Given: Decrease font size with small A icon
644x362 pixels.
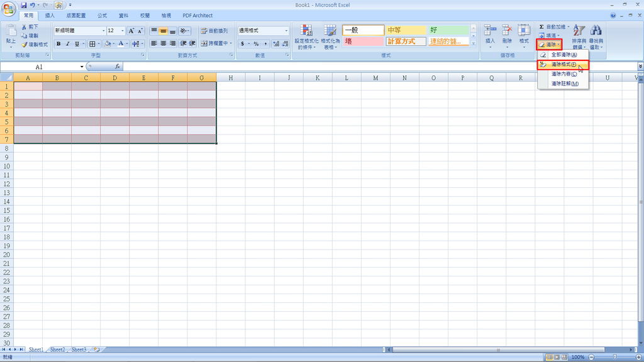Looking at the screenshot, I should click(x=140, y=31).
